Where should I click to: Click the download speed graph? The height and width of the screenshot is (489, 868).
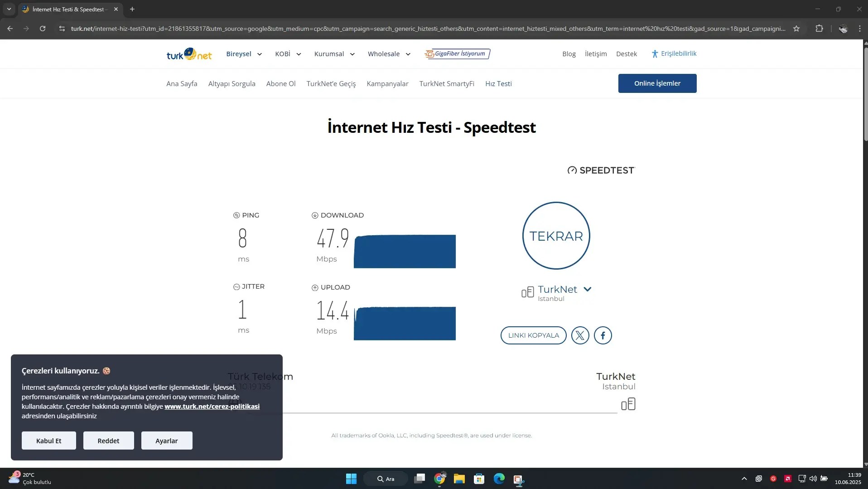point(405,252)
